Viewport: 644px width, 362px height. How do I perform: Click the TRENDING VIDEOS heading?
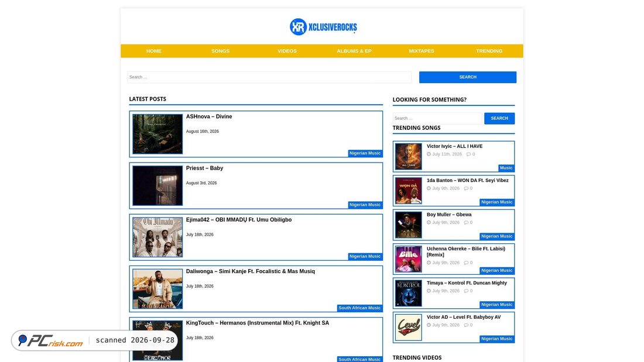tap(417, 357)
